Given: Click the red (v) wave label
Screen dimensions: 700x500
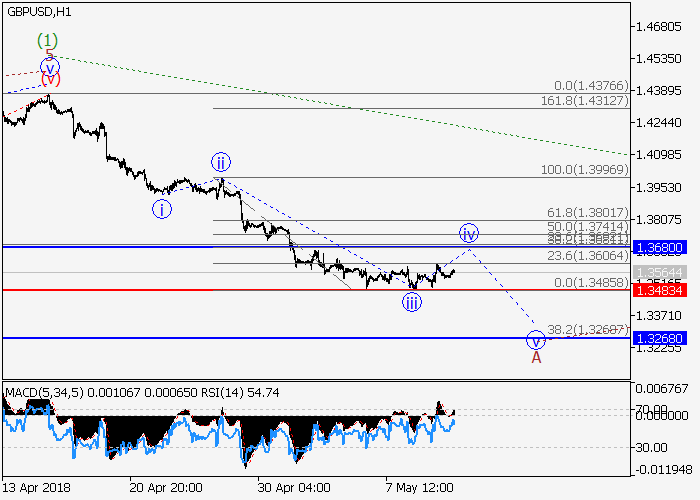Looking at the screenshot, I should click(50, 78).
